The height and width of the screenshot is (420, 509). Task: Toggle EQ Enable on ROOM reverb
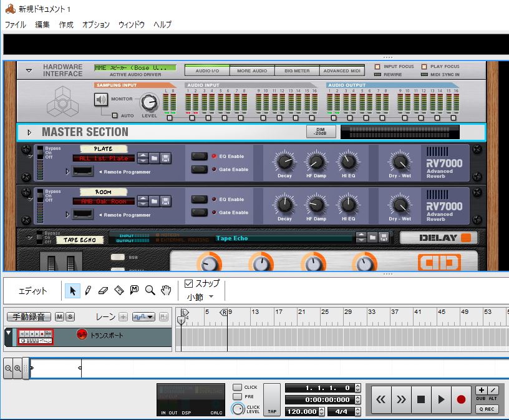pos(200,199)
